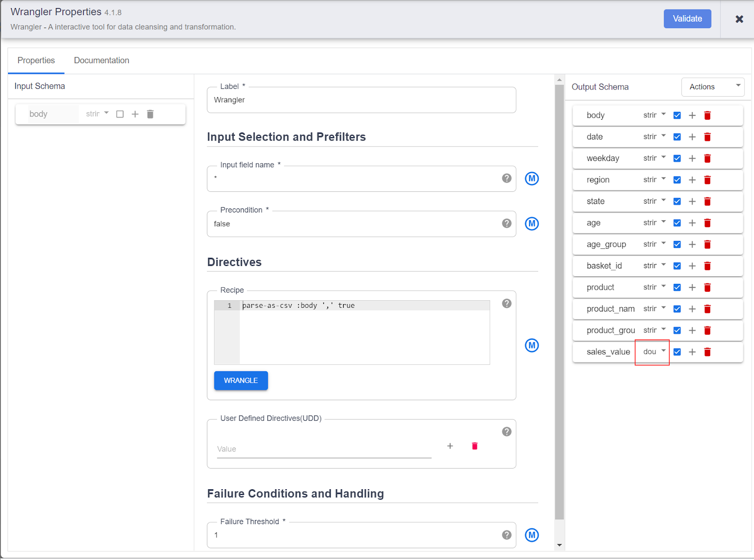The width and height of the screenshot is (754, 560).
Task: Add a field after product_grou row
Action: 692,330
